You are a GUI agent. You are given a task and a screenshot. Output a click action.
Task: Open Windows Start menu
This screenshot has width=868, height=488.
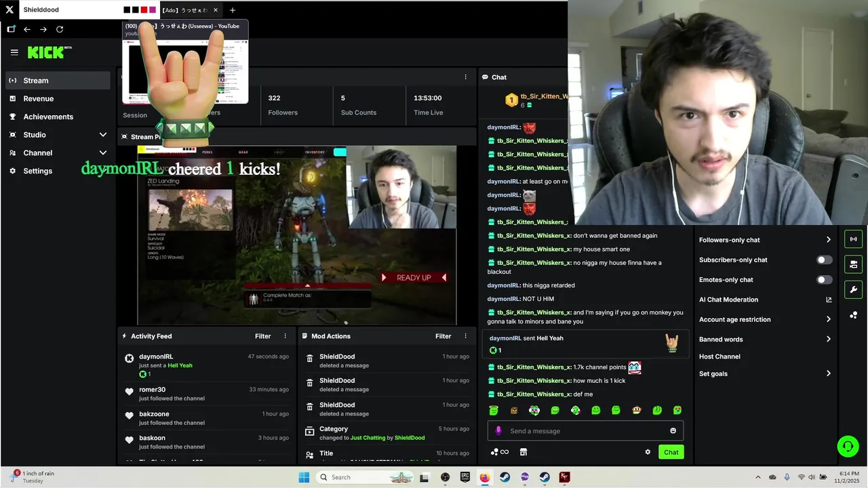(304, 477)
